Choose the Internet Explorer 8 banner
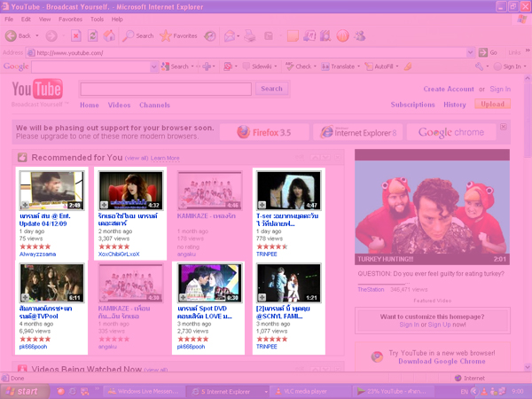 (358, 132)
